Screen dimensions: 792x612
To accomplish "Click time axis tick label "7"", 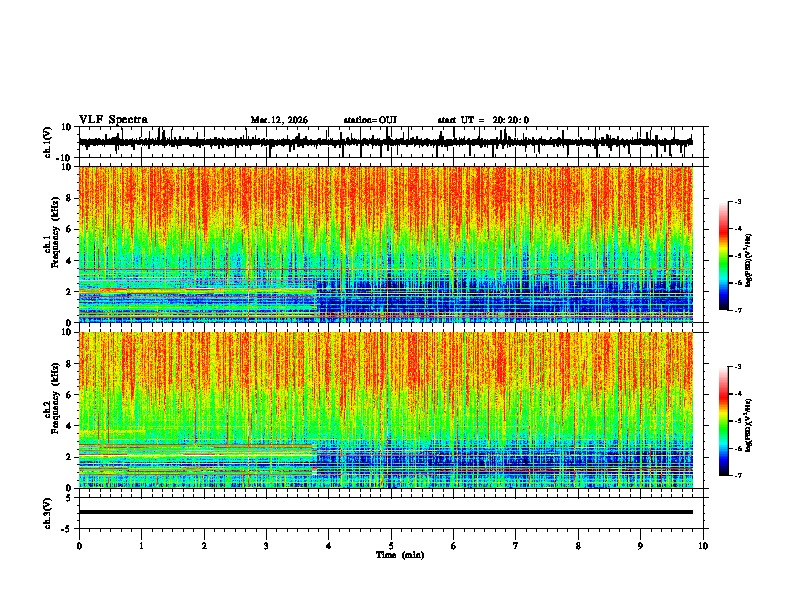I will pos(516,546).
